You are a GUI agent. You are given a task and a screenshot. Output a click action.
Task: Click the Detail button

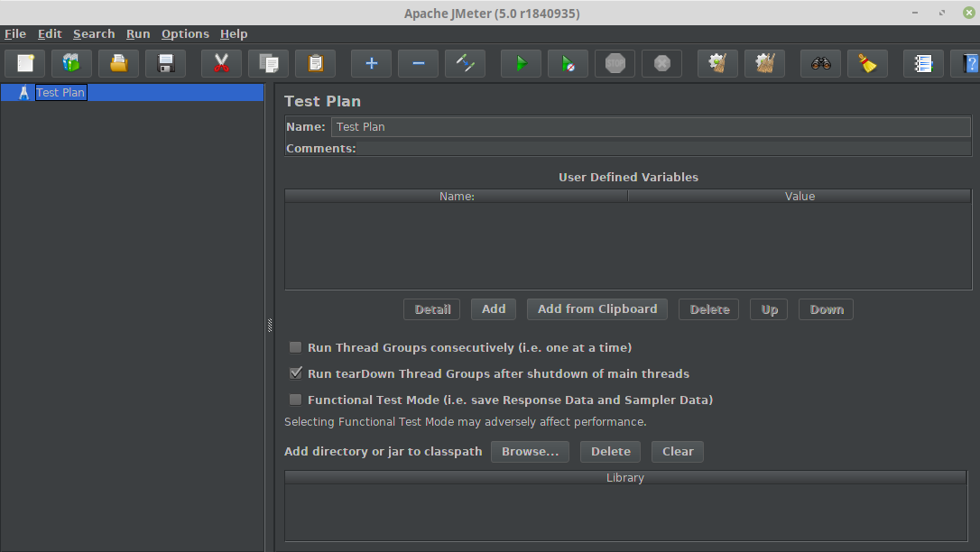[432, 309]
